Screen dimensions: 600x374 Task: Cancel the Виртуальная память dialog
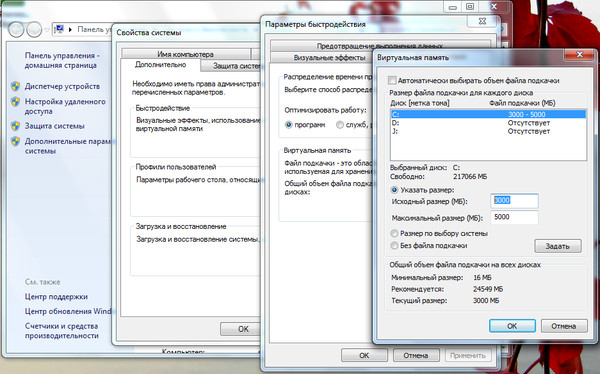[x=564, y=326]
